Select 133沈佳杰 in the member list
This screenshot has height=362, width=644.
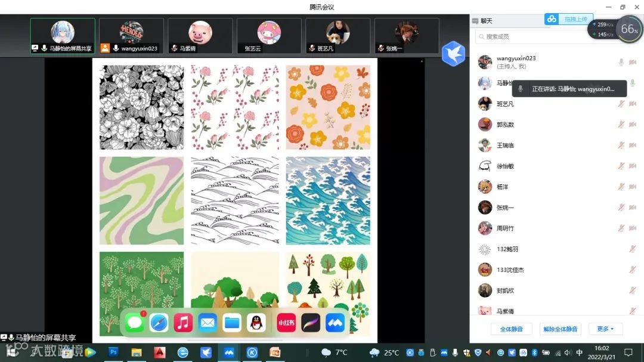[x=556, y=270]
